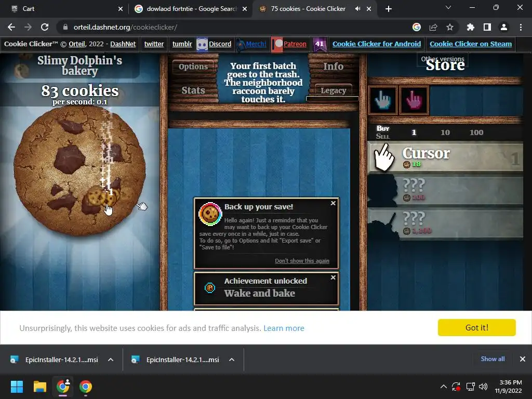Screen dimensions: 532x399
Task: Open the tumblr link
Action: point(182,44)
